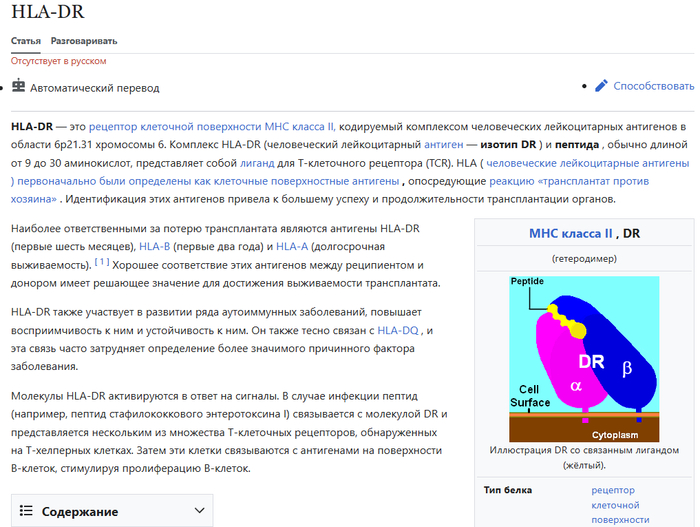
Task: Click the Автоматический перевод label
Action: 95,87
